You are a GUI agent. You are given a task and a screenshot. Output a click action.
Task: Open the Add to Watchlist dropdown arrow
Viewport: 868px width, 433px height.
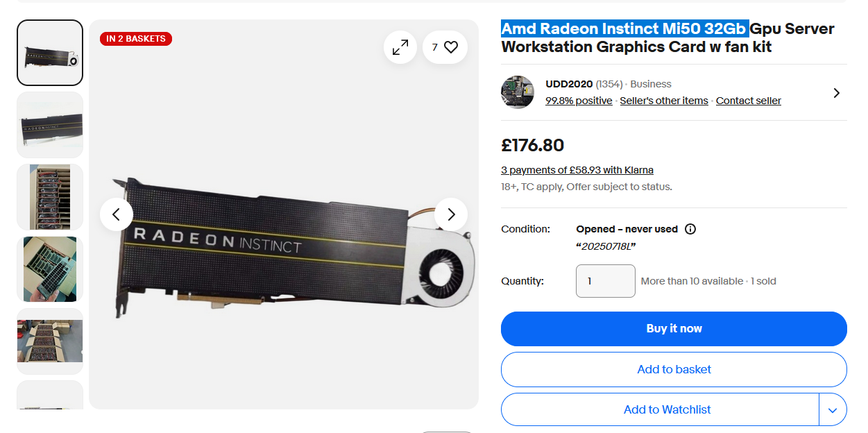[833, 409]
